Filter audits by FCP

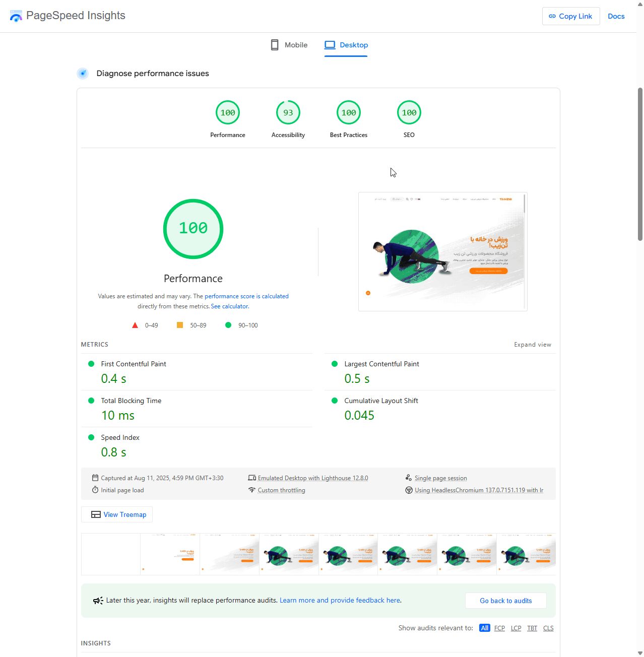(499, 628)
